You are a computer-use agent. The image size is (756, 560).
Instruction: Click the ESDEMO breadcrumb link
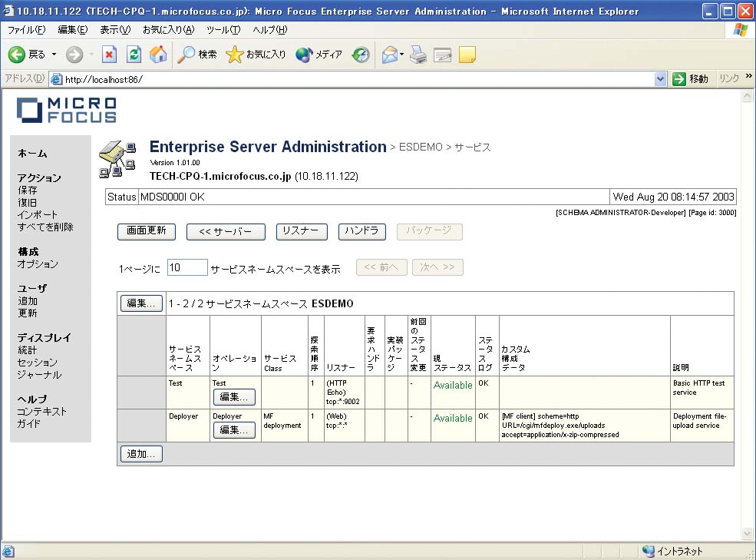click(421, 147)
